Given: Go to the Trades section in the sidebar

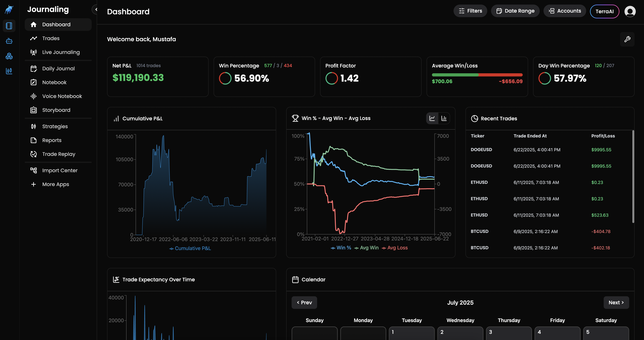Looking at the screenshot, I should (x=51, y=38).
